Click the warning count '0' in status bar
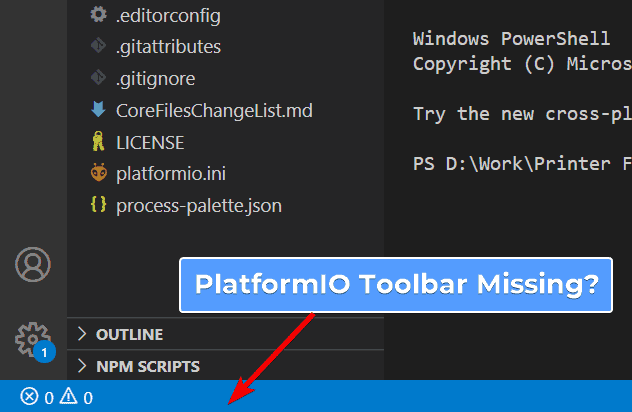The height and width of the screenshot is (412, 632). click(88, 398)
